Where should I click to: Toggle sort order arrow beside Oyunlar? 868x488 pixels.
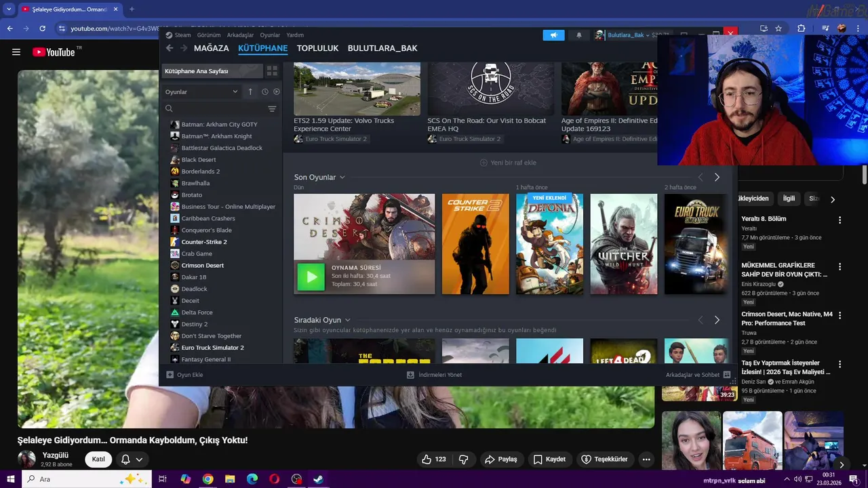[250, 91]
